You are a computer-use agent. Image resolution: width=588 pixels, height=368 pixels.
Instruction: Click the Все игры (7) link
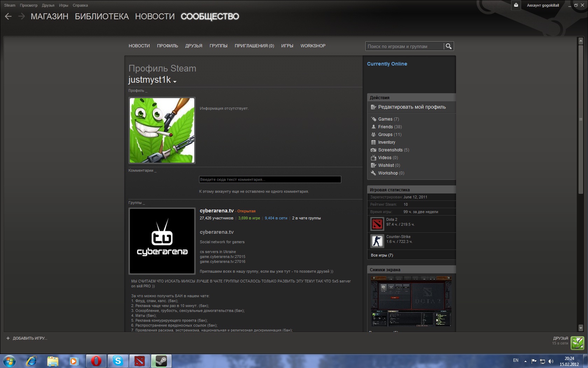(x=382, y=255)
